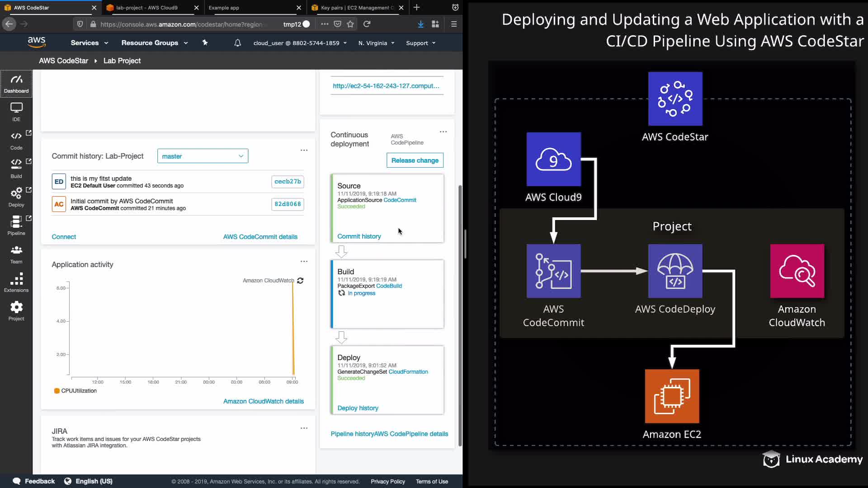Open the IDE sidebar icon
This screenshot has height=488, width=868.
16,112
